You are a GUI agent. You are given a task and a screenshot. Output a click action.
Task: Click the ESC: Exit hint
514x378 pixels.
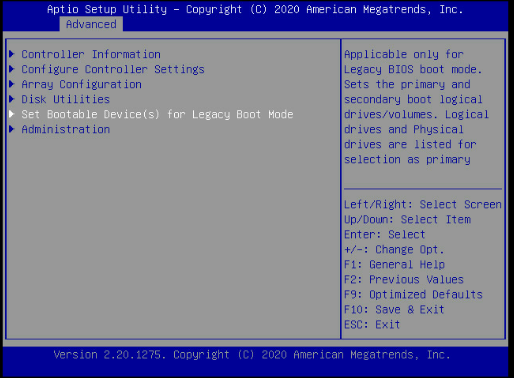372,325
